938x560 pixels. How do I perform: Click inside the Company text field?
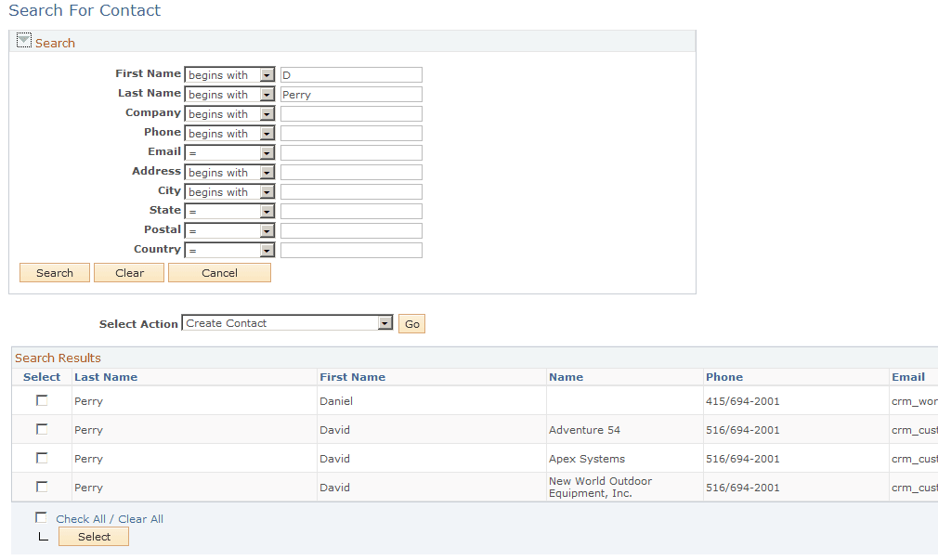coord(350,112)
